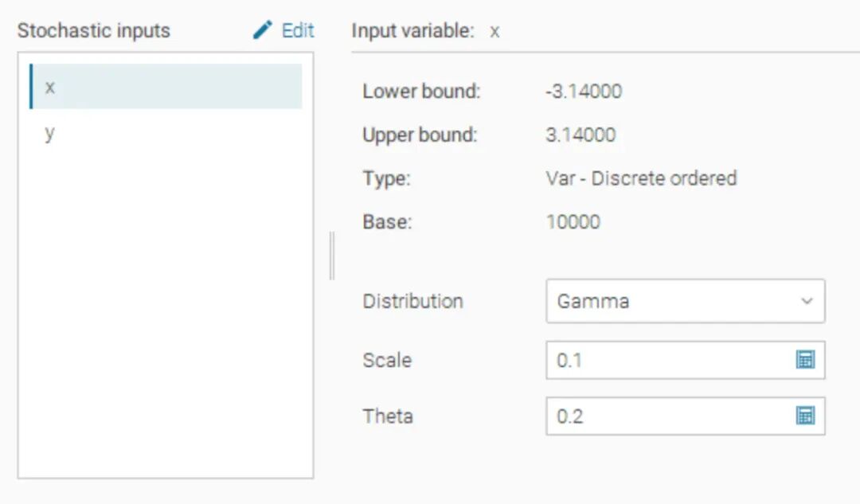The image size is (860, 504).
Task: Click the Scale label text
Action: tap(387, 360)
